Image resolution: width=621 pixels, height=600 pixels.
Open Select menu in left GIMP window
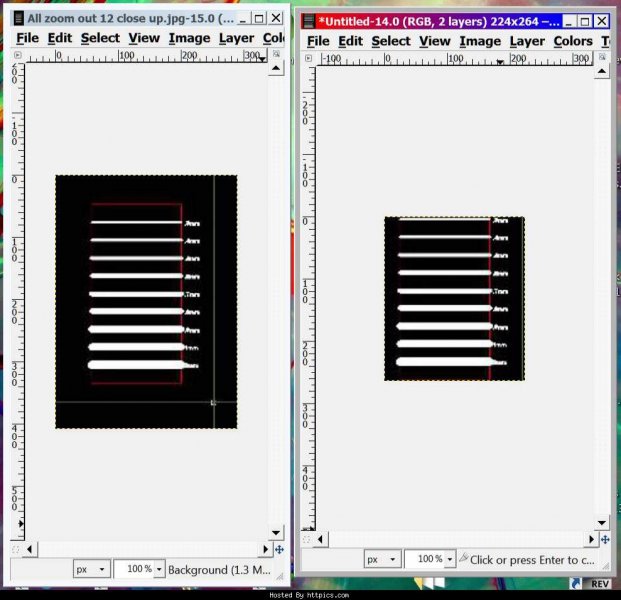pyautogui.click(x=100, y=38)
